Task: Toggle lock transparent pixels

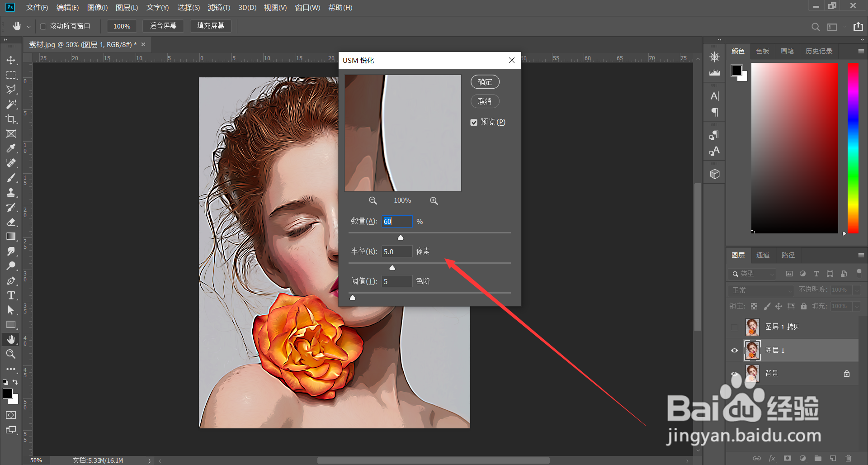Action: pyautogui.click(x=754, y=306)
